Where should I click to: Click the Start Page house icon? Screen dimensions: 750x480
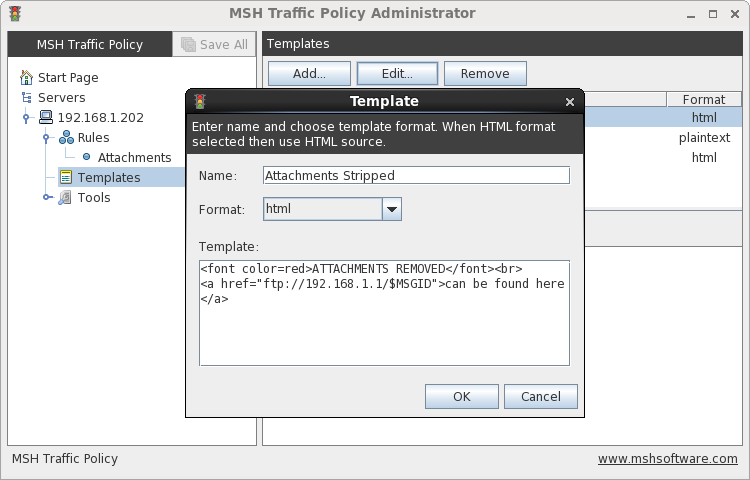(26, 77)
